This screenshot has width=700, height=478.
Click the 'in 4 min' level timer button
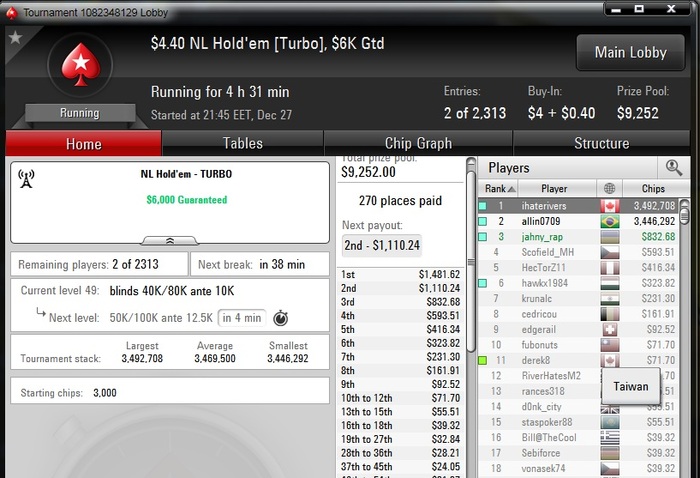click(x=242, y=318)
